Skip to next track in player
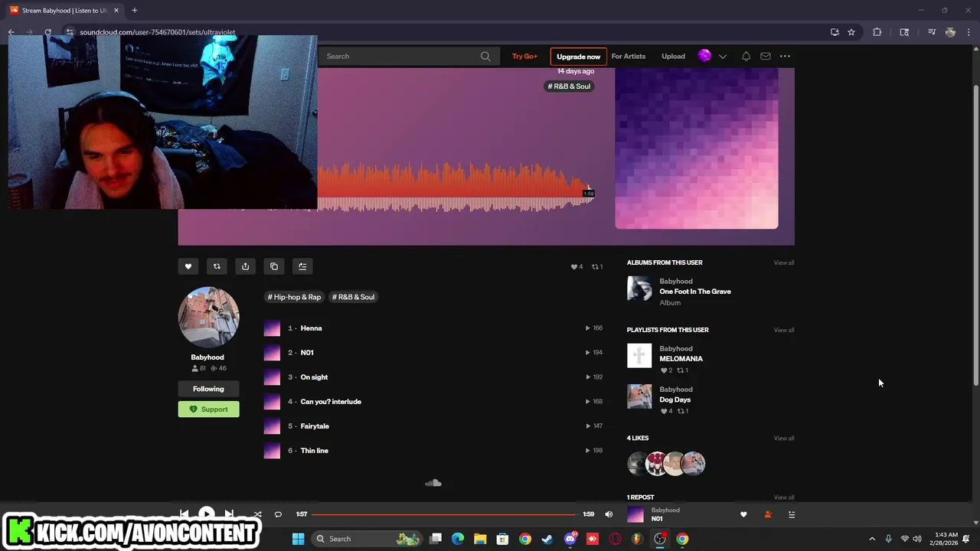The width and height of the screenshot is (980, 551). coord(229,514)
